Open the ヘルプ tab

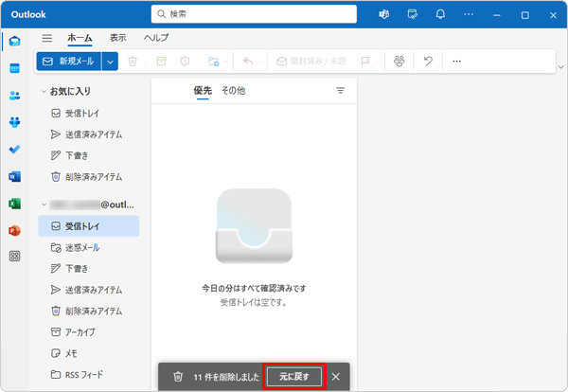156,38
